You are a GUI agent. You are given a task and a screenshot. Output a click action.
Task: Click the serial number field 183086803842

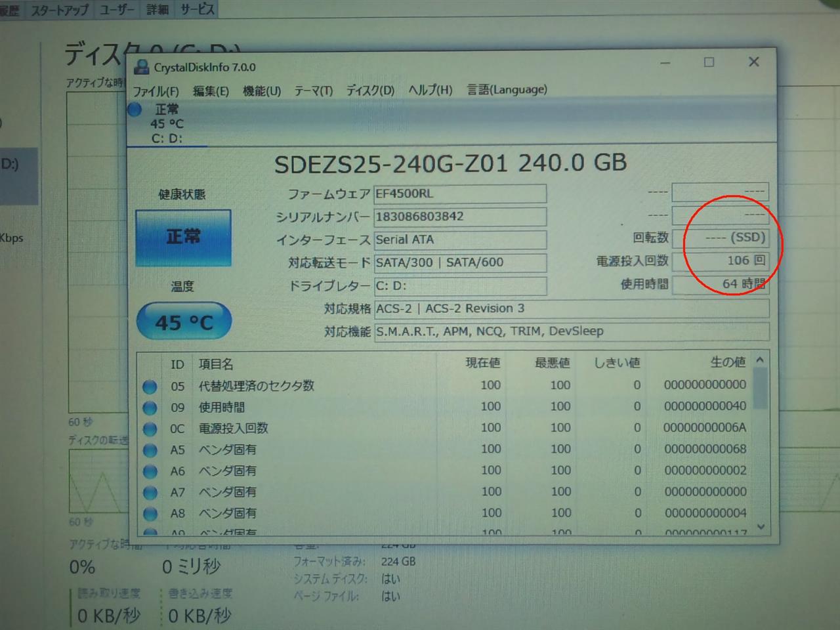pyautogui.click(x=460, y=217)
